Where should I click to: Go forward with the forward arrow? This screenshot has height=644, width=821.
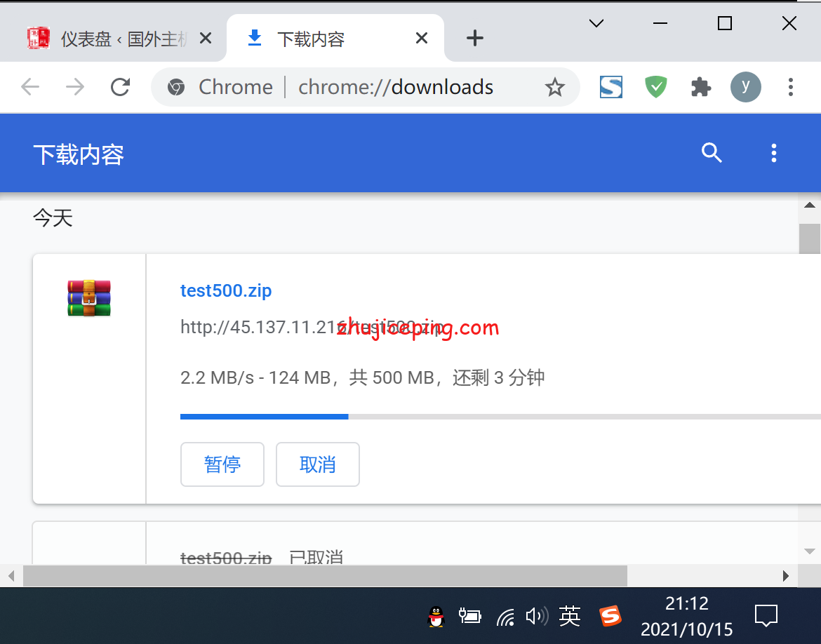[x=75, y=87]
